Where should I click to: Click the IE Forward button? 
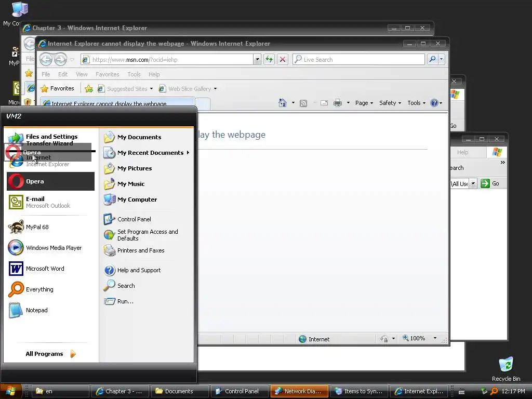60,59
